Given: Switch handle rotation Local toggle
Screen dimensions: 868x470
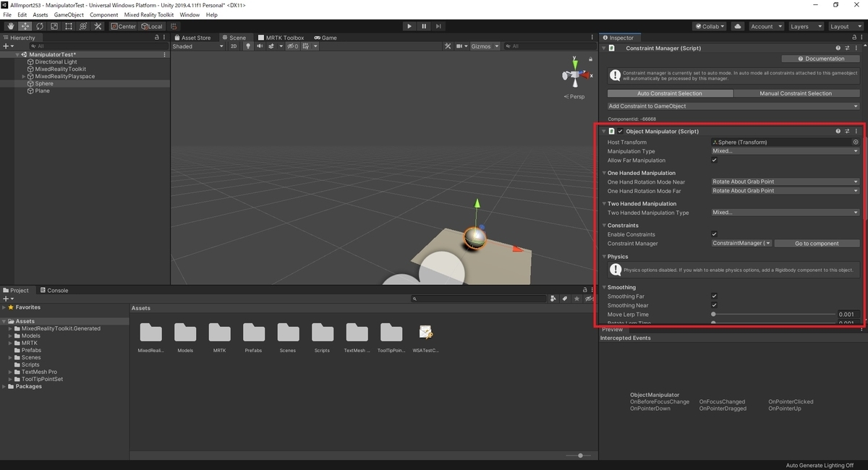Looking at the screenshot, I should [152, 26].
